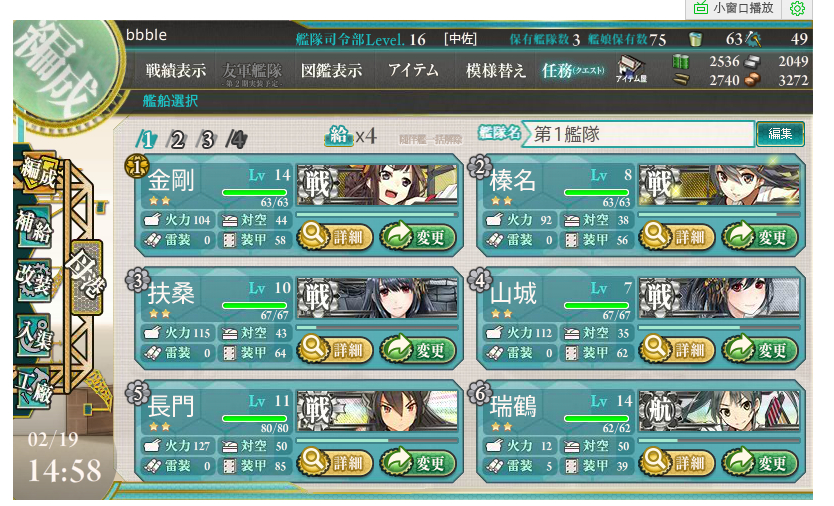The height and width of the screenshot is (506, 834).
Task: Open the 補給 resupply sidebar icon
Action: pyautogui.click(x=34, y=226)
